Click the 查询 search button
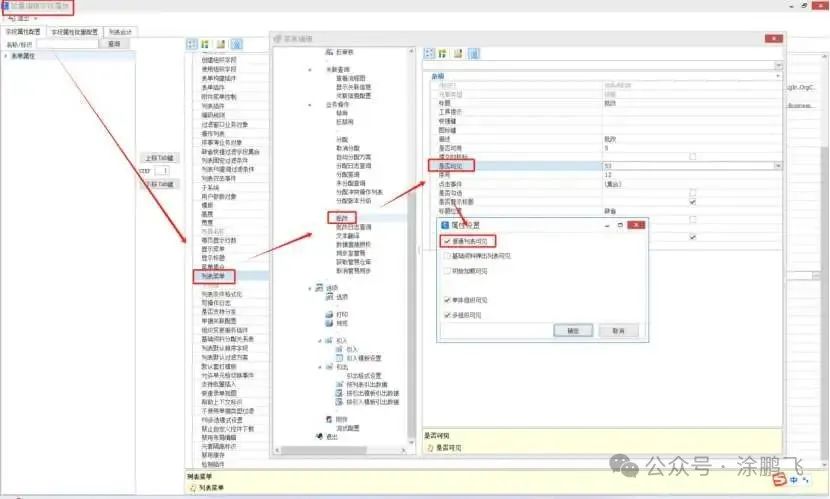This screenshot has height=499, width=830. click(114, 44)
